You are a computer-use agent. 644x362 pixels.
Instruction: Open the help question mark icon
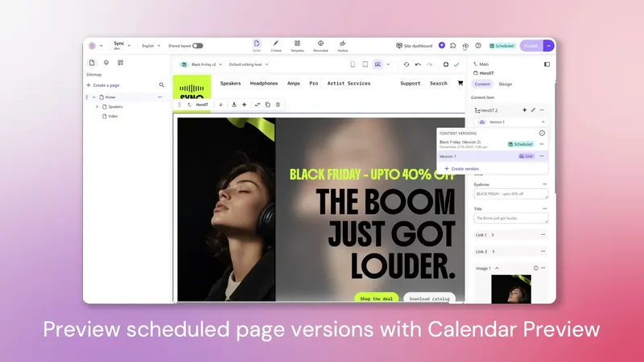(x=478, y=46)
